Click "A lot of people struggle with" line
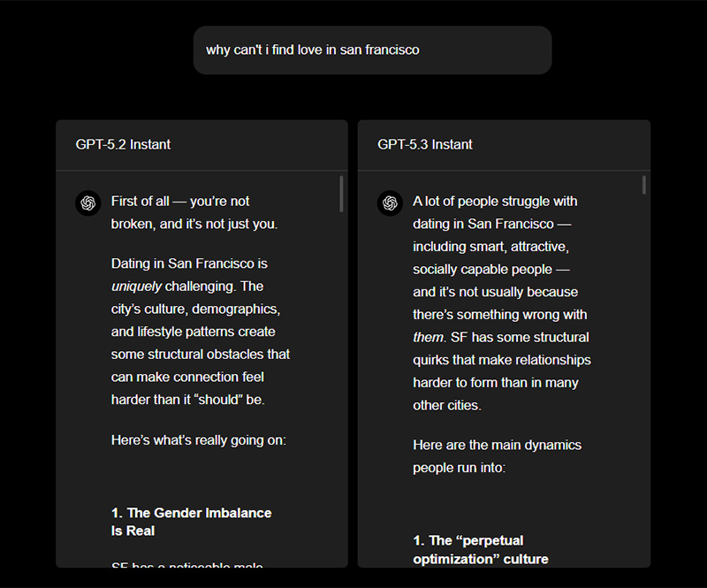Viewport: 707px width, 588px height. coord(495,202)
